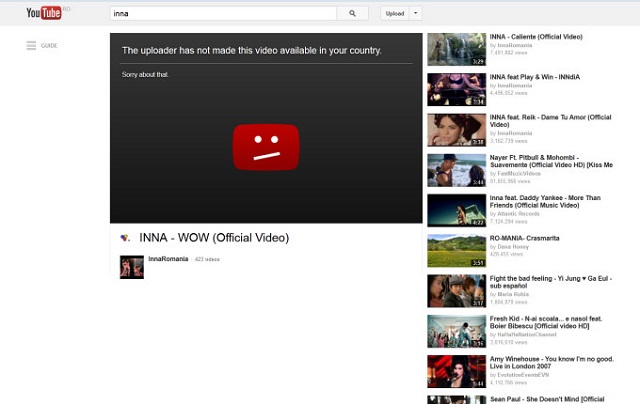The height and width of the screenshot is (404, 640).
Task: Click the InnaRomania channel avatar
Action: [x=131, y=266]
